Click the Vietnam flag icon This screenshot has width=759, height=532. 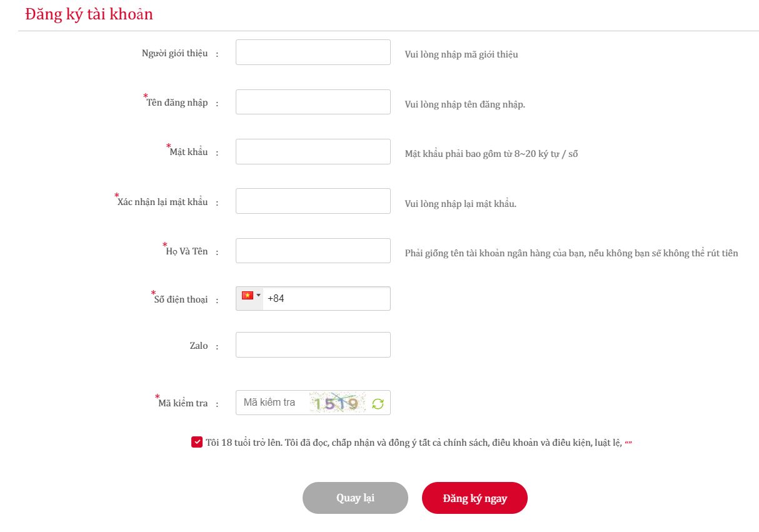pyautogui.click(x=248, y=296)
